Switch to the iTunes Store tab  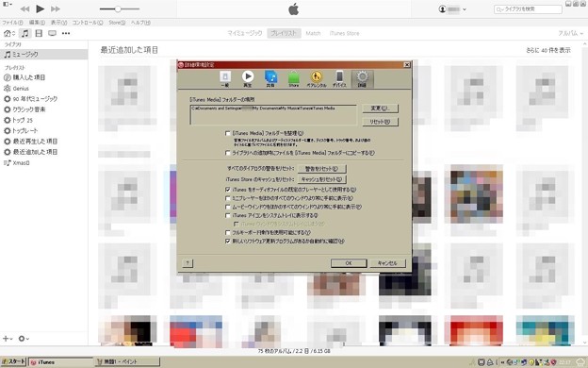pyautogui.click(x=344, y=33)
